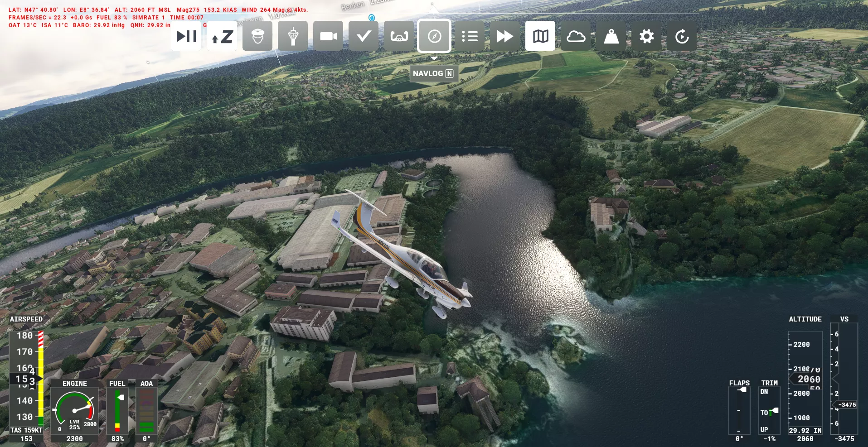Click the altitude tape gauge
This screenshot has width=868, height=447.
pos(805,379)
